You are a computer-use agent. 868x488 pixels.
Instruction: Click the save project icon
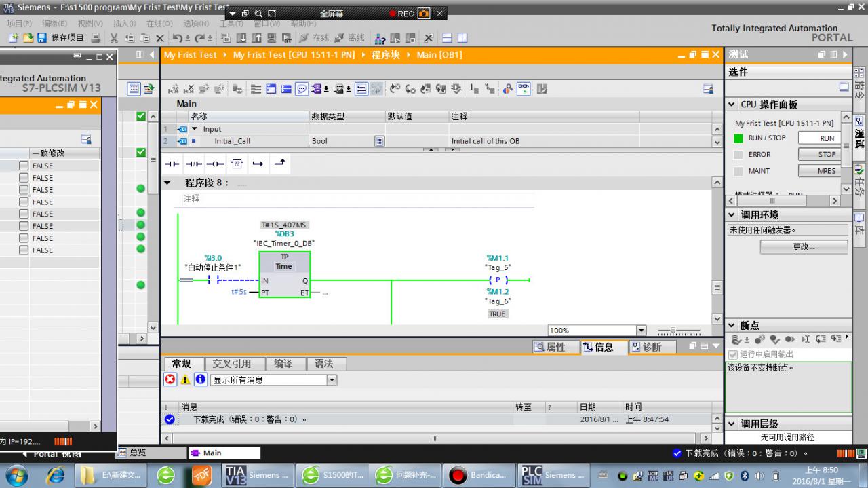(42, 38)
